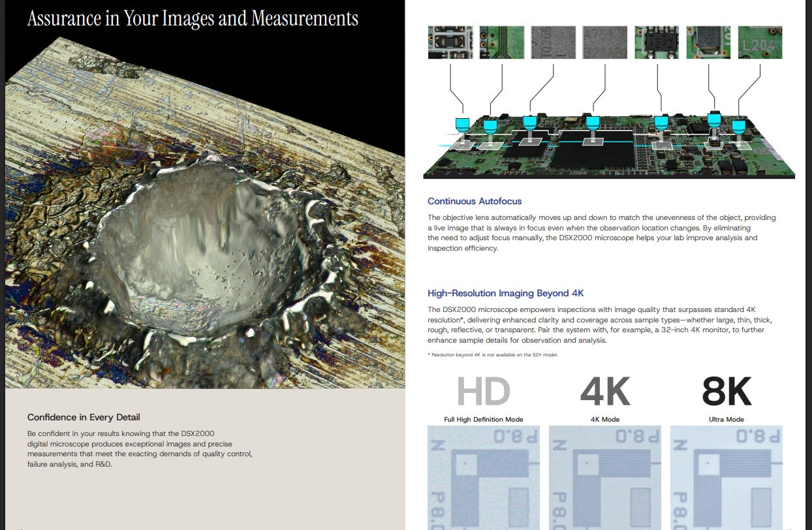Select the cyan lens over the large central chip
Screen dimensions: 812x530
click(593, 123)
